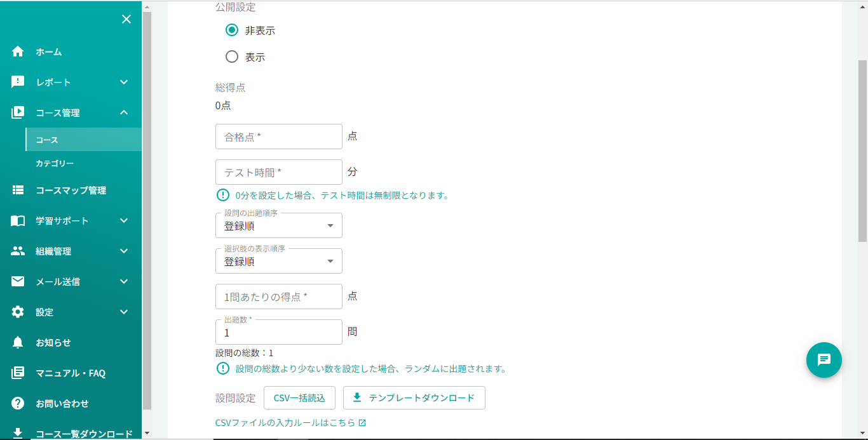Collapse the コース管理 menu chevron
Image resolution: width=868 pixels, height=440 pixels.
pyautogui.click(x=124, y=113)
